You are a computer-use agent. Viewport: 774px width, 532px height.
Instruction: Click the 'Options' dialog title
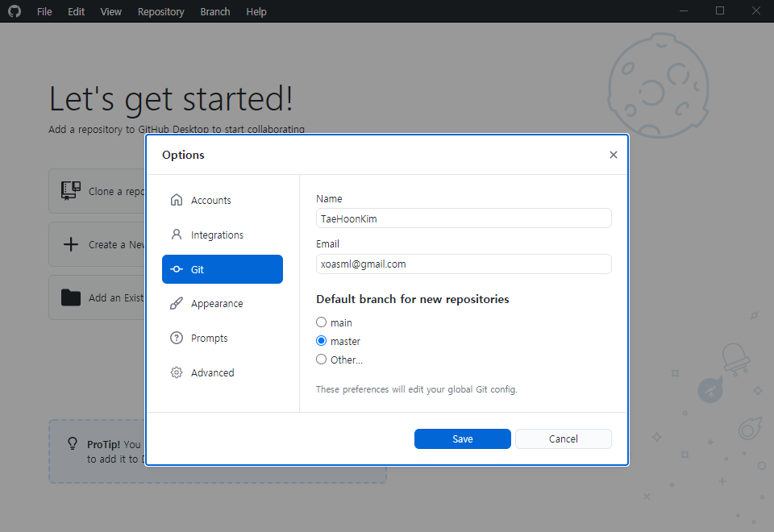(183, 155)
